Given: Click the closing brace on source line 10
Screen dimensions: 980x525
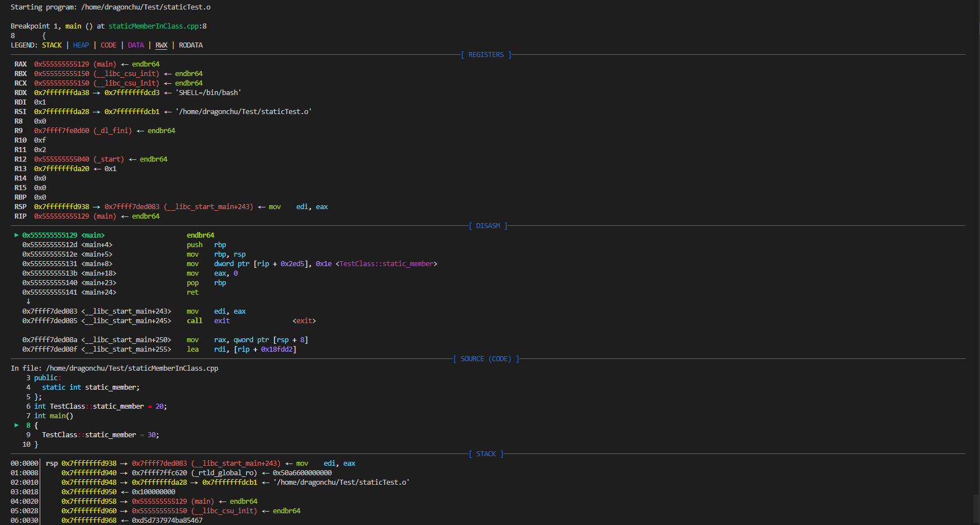Looking at the screenshot, I should pyautogui.click(x=36, y=444).
